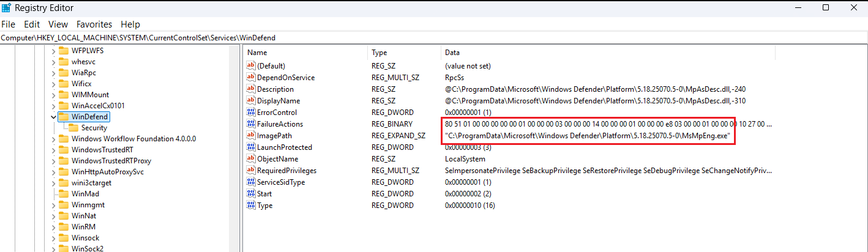Open the Favorites menu

94,24
